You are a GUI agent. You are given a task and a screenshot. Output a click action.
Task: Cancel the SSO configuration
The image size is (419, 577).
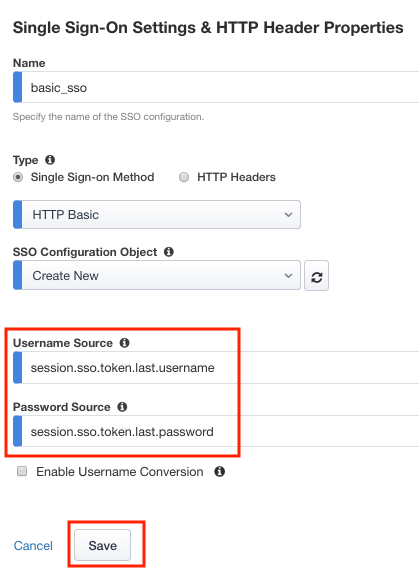(x=33, y=546)
